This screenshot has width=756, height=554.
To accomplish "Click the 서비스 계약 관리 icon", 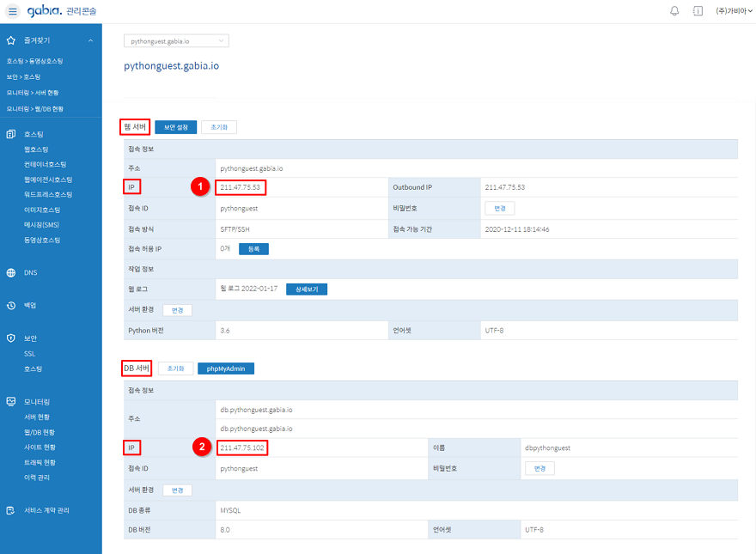I will tap(11, 510).
